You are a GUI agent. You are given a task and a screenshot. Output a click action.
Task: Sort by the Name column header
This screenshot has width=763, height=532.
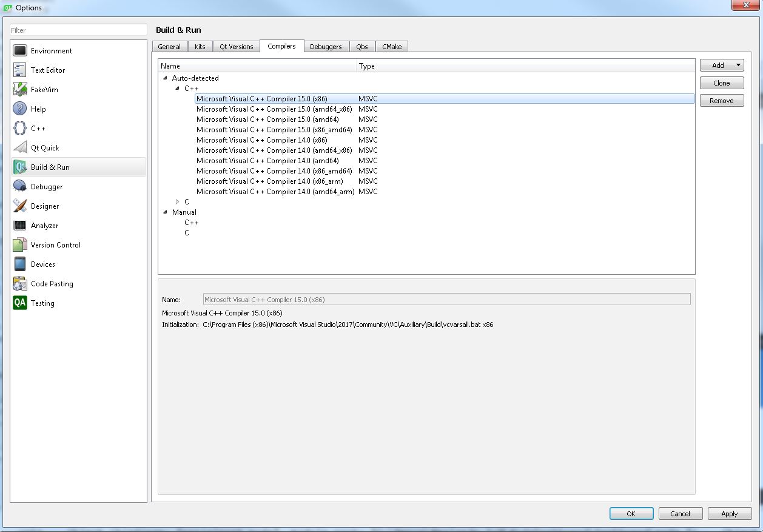click(257, 66)
